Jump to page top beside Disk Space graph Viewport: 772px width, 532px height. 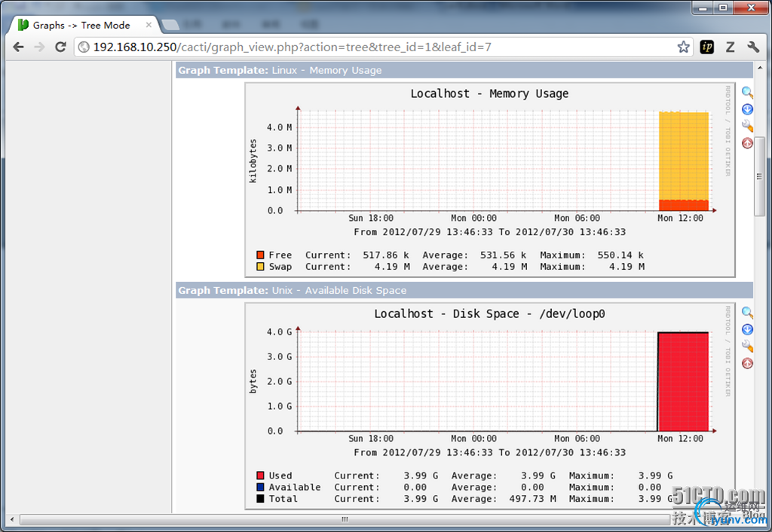747,364
